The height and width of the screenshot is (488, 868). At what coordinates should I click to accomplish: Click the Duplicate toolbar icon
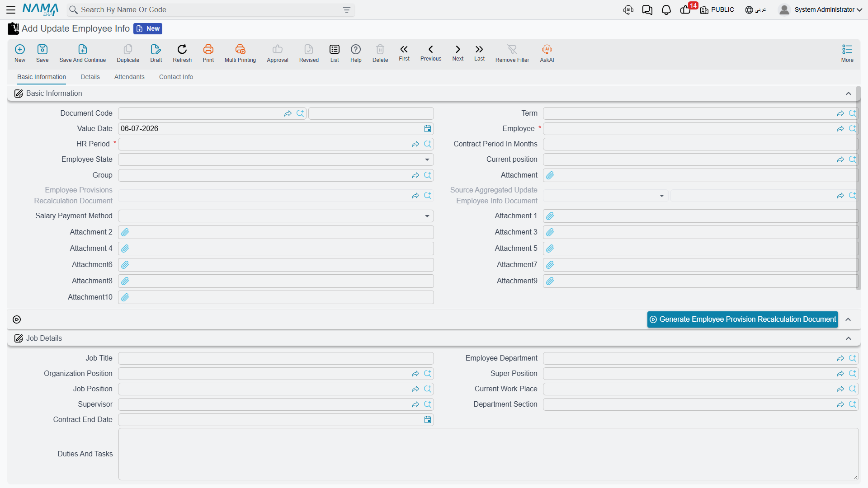point(128,53)
